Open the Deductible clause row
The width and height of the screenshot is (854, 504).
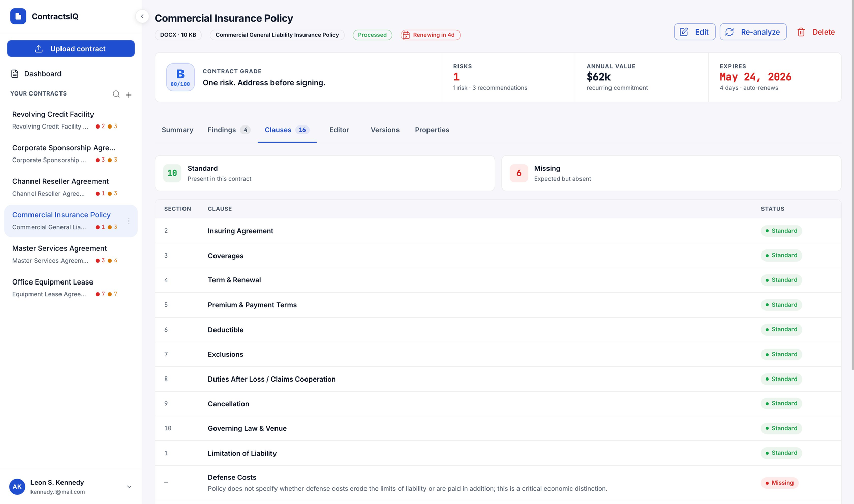(498, 330)
